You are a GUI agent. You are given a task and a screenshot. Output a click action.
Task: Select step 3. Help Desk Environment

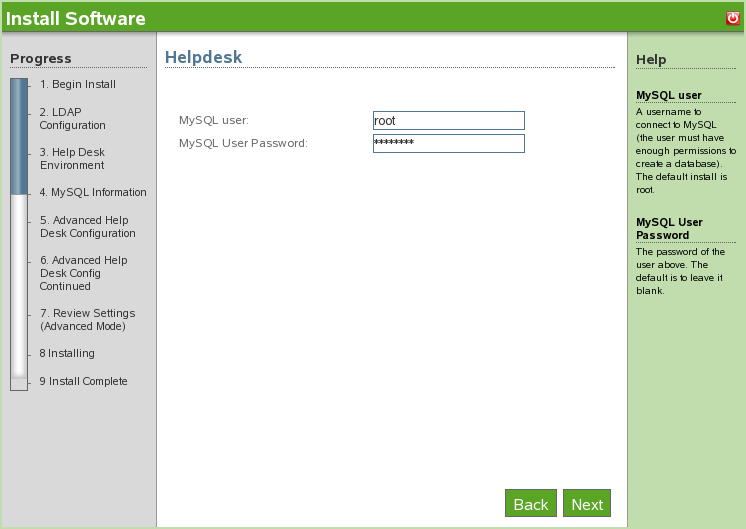pos(72,158)
